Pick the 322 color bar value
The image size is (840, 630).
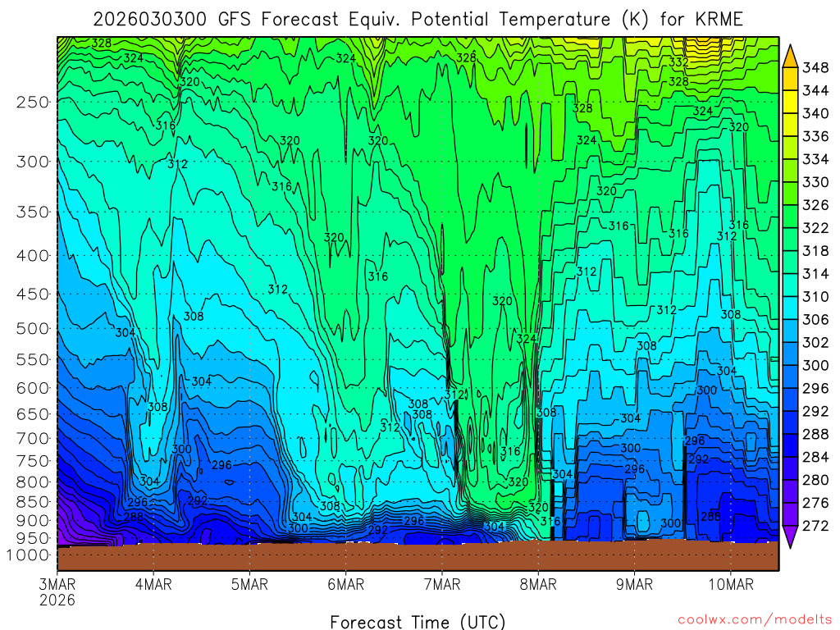(815, 228)
